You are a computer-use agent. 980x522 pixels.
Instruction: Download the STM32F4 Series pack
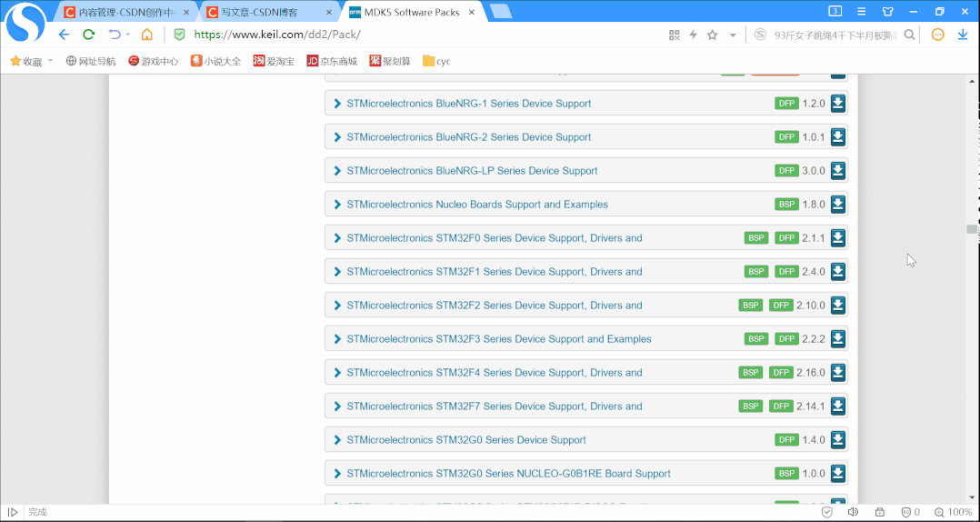click(837, 373)
